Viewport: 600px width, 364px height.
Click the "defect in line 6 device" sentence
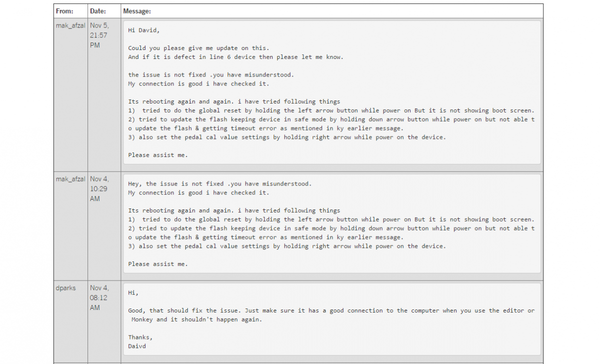click(235, 57)
